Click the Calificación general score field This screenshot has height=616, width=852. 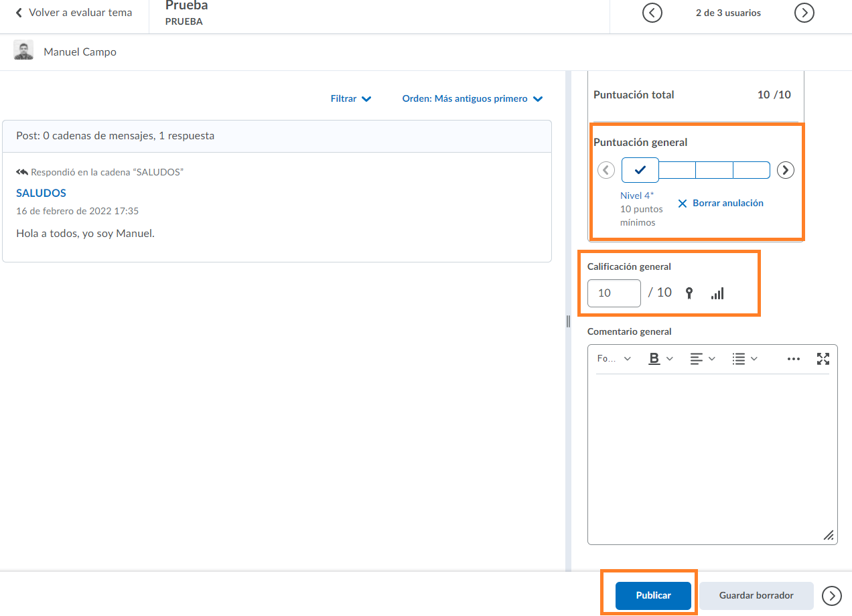pyautogui.click(x=614, y=293)
